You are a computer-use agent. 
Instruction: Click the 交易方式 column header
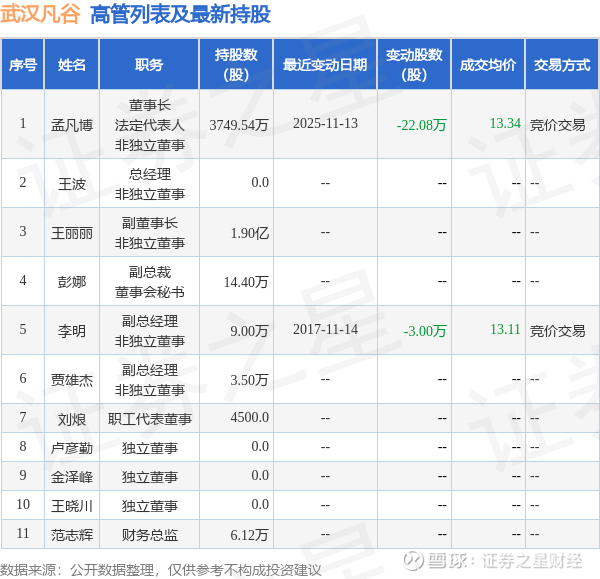pyautogui.click(x=562, y=64)
